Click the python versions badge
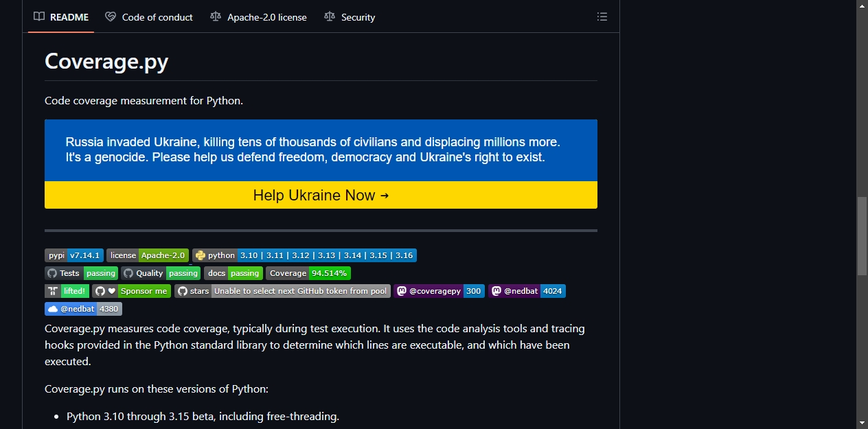The image size is (868, 429). (304, 255)
